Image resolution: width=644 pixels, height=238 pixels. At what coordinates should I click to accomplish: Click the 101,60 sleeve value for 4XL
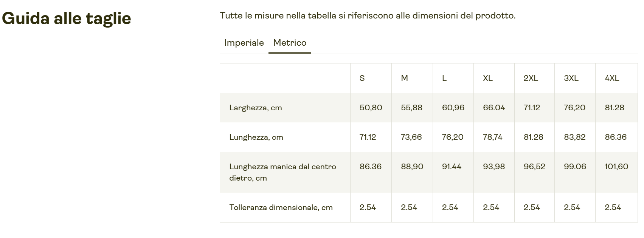[616, 167]
